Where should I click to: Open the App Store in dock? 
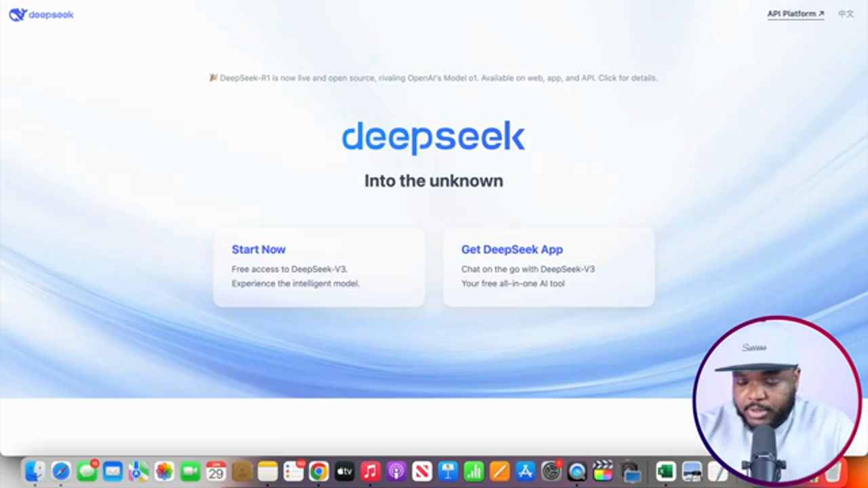point(525,471)
